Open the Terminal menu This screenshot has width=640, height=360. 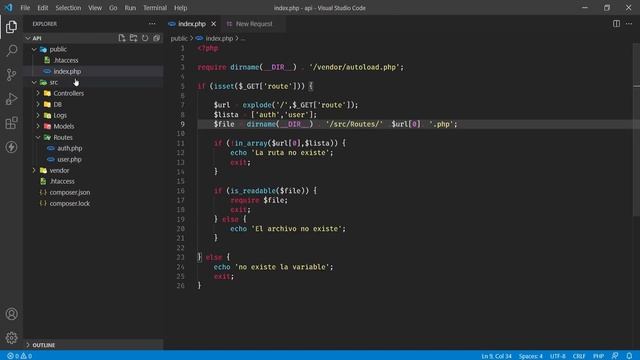click(155, 8)
